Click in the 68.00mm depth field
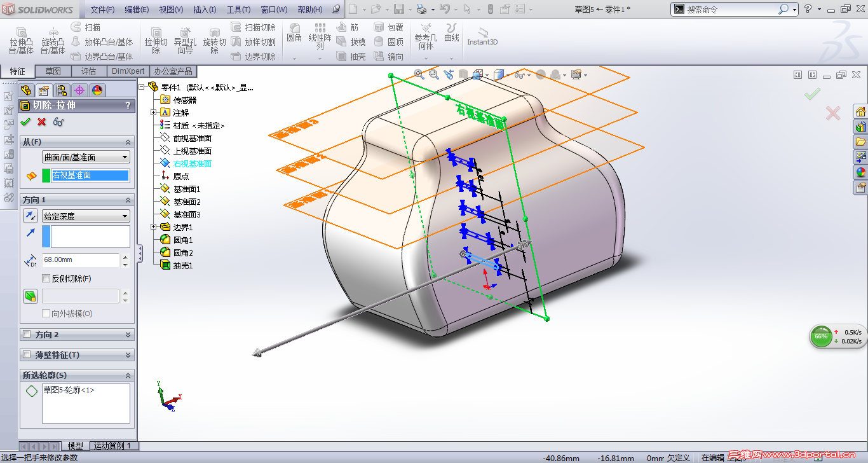Image resolution: width=868 pixels, height=463 pixels. [81, 260]
